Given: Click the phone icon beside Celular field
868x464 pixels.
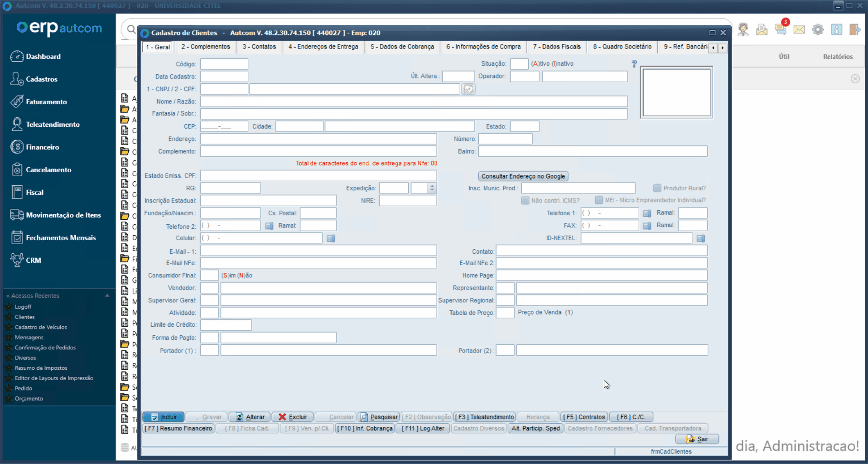Looking at the screenshot, I should tap(331, 238).
